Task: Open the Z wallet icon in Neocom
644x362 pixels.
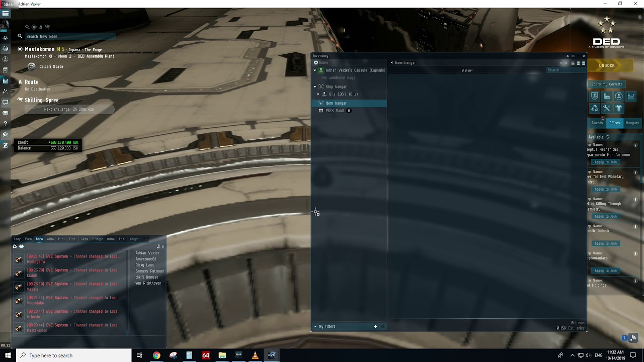Action: (6, 145)
